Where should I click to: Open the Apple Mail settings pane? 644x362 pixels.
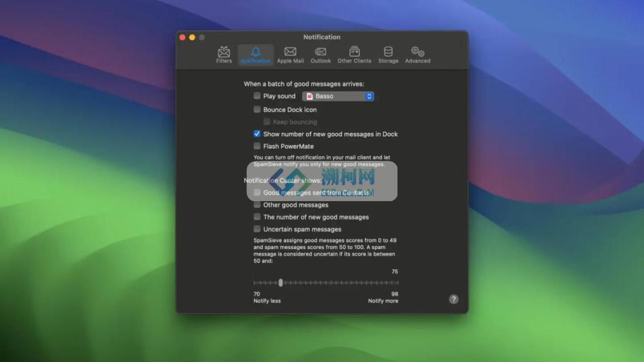[290, 55]
